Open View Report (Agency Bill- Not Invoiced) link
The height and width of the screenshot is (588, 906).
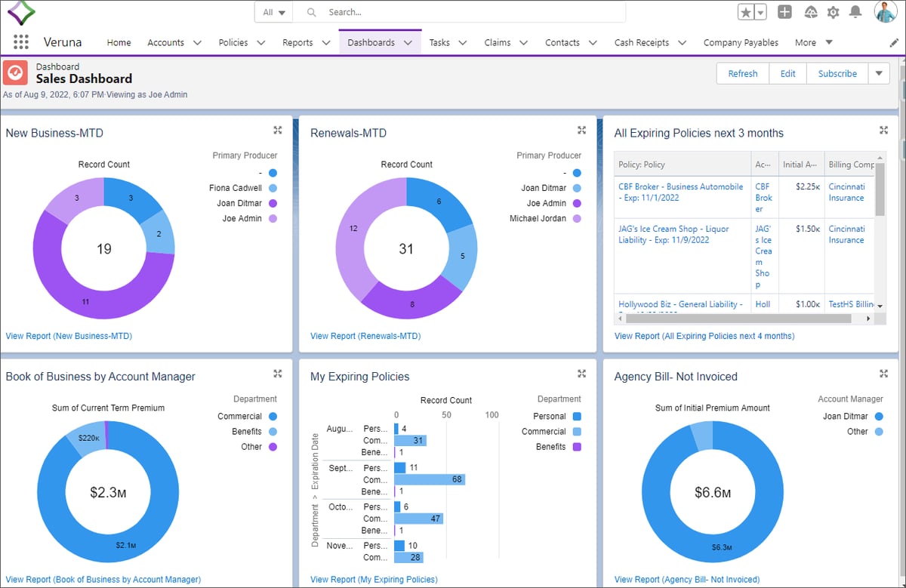point(687,580)
